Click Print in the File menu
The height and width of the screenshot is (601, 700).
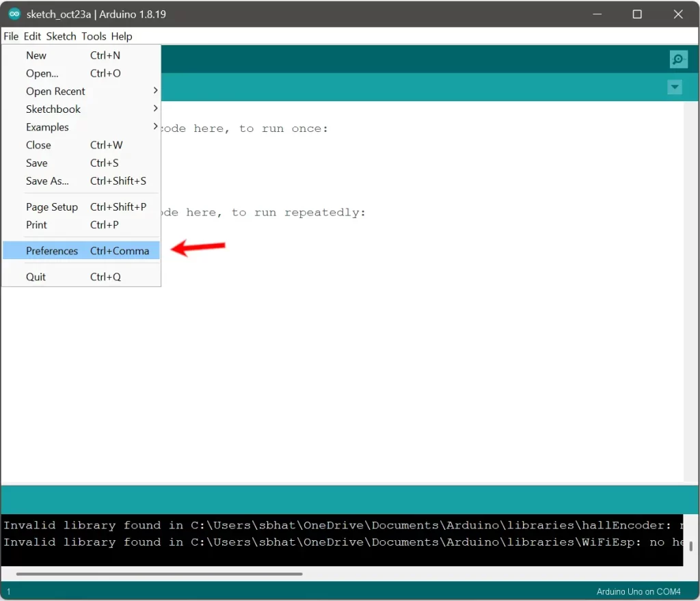[37, 225]
